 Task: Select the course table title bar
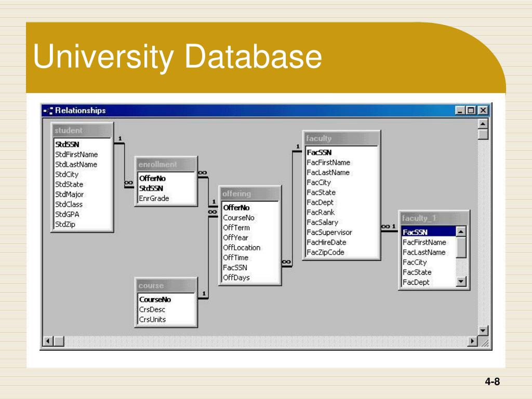(166, 286)
